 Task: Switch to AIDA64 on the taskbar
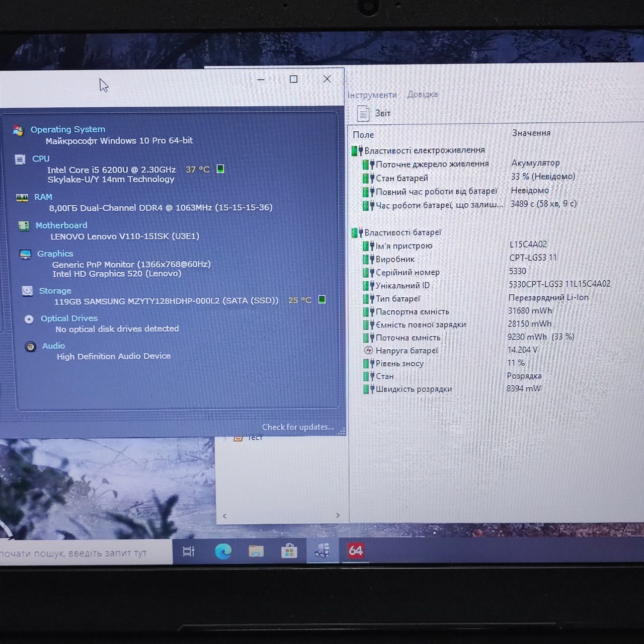click(x=356, y=550)
